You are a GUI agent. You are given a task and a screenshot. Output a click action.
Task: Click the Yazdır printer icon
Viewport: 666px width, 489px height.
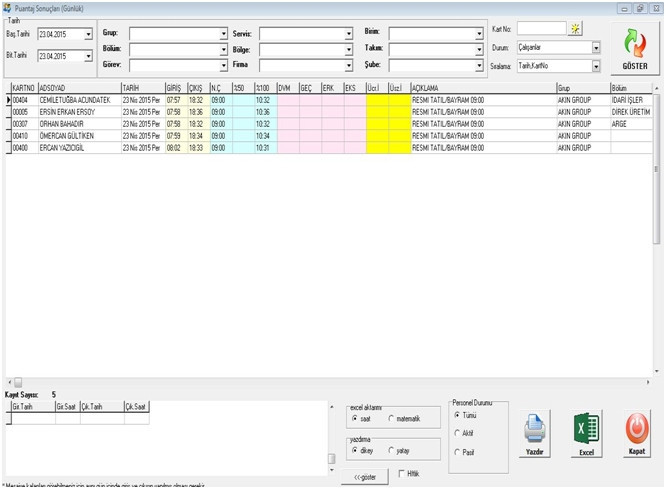(535, 429)
